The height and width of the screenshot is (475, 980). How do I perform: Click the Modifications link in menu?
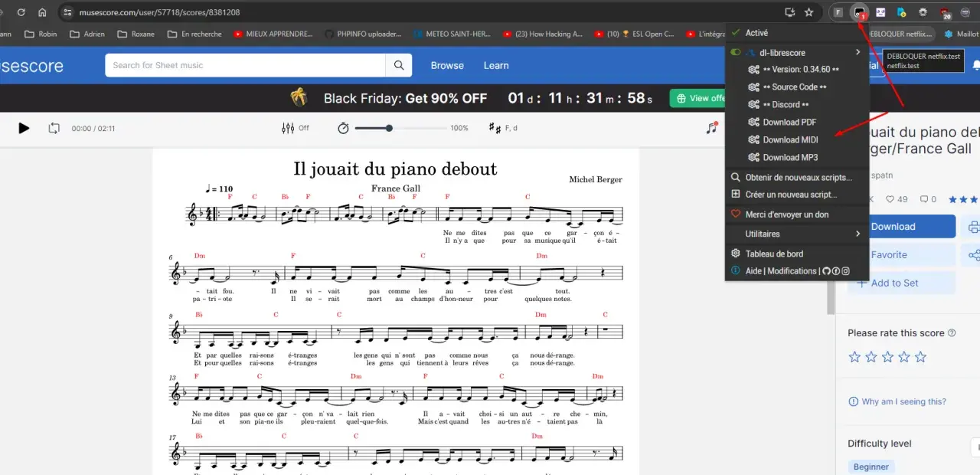pos(792,271)
